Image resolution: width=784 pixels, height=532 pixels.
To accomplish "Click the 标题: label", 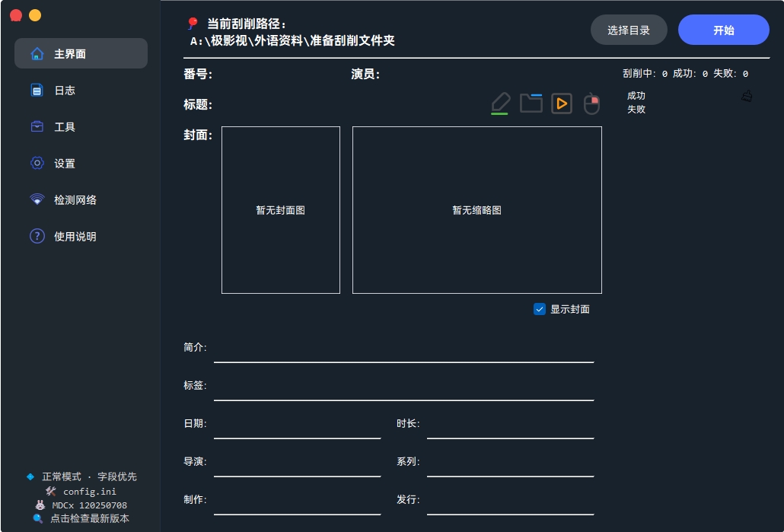I will coord(198,105).
